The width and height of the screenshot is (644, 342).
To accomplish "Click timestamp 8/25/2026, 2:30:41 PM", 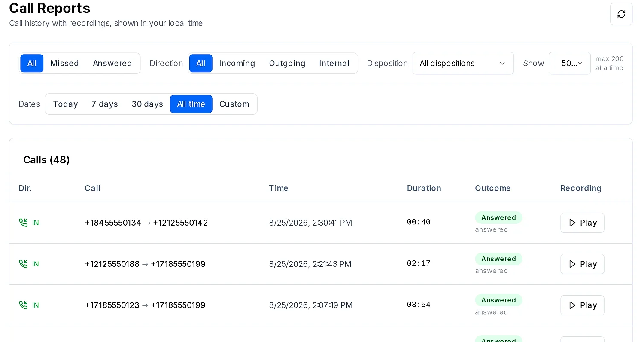I will coord(310,223).
